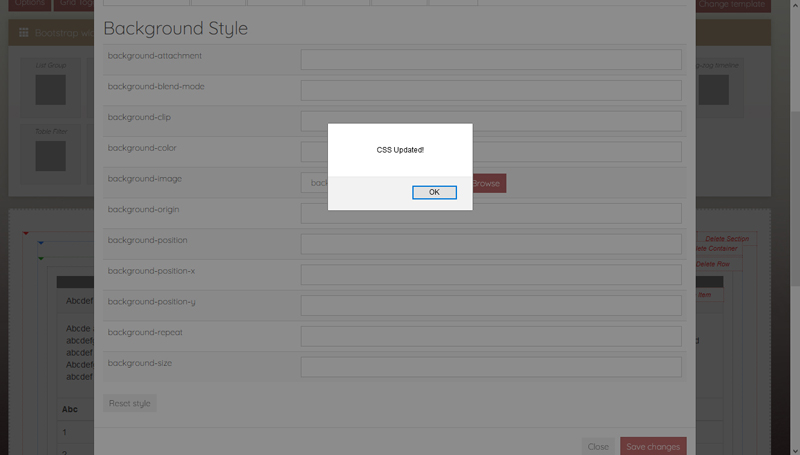Click the Browse button for background-image

pos(488,183)
